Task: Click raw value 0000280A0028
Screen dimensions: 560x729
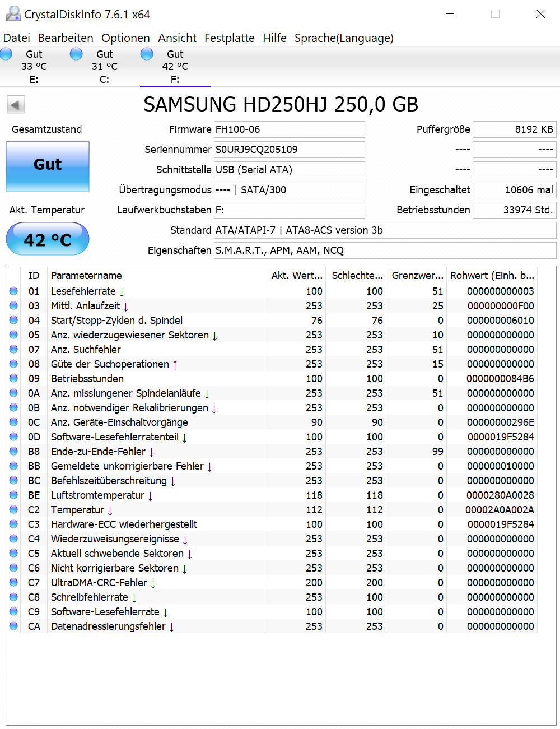Action: (x=501, y=495)
